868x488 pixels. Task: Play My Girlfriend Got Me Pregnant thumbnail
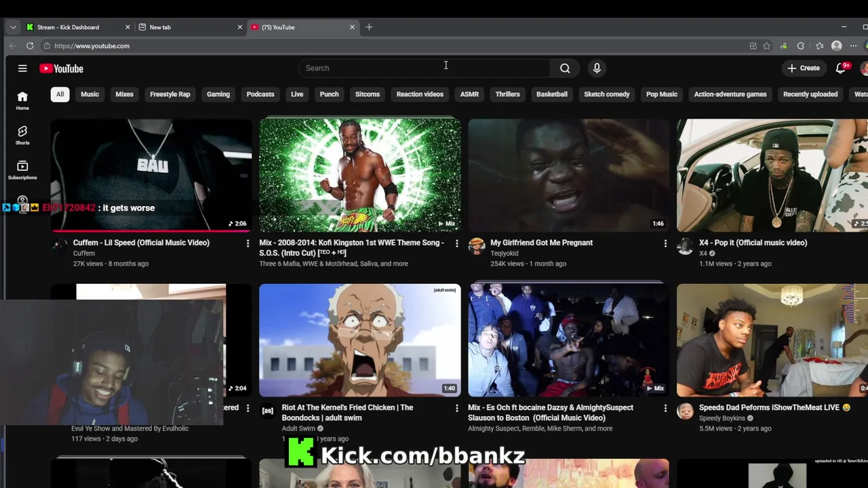(568, 176)
